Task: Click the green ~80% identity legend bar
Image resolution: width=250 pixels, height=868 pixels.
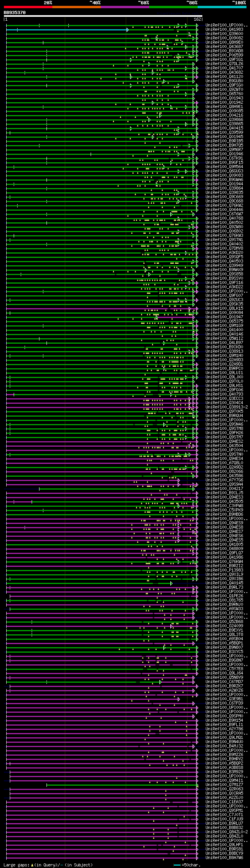Action: tap(173, 7)
